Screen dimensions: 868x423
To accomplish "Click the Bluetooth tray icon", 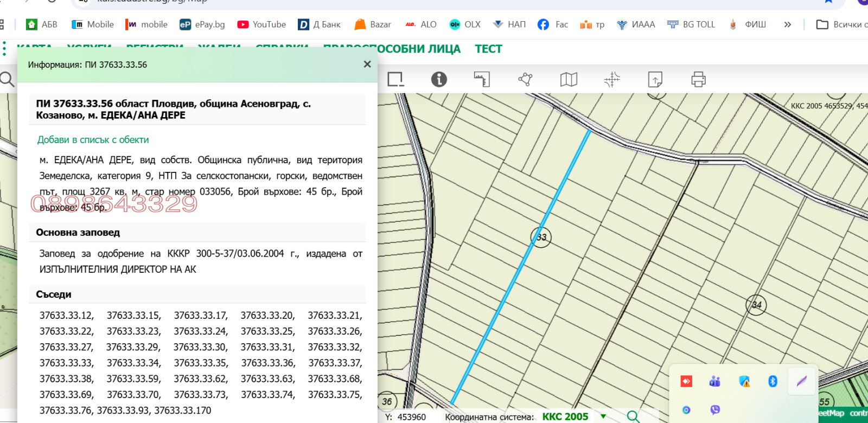I will [x=773, y=381].
